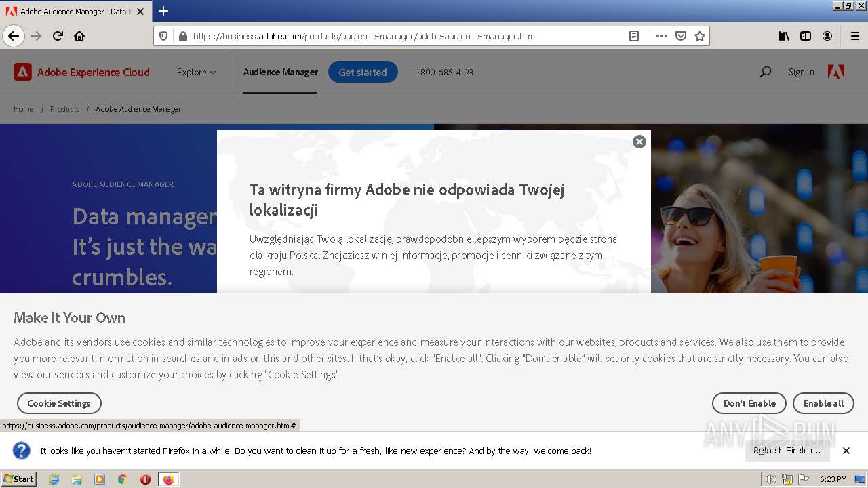Open Firefox account icon
The width and height of the screenshot is (868, 488).
(827, 36)
